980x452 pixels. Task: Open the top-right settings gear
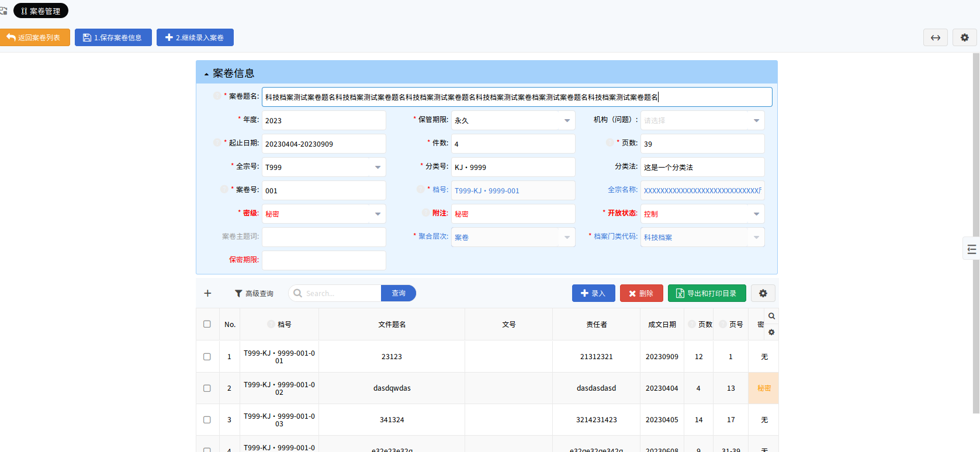click(x=965, y=37)
